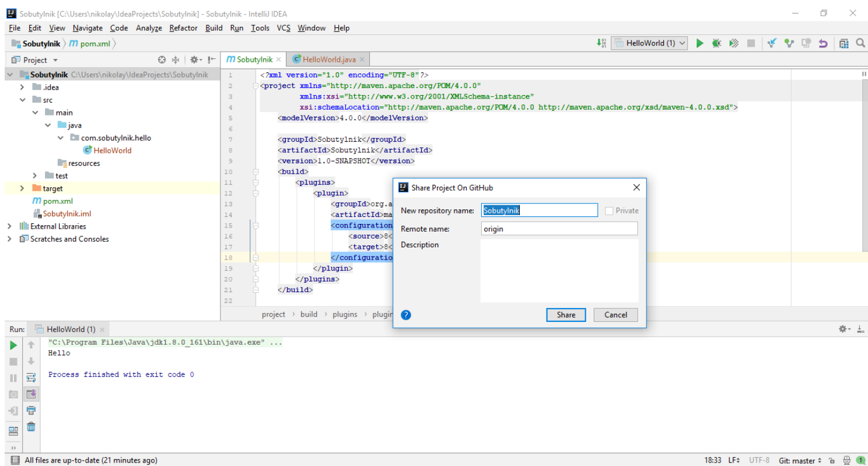The height and width of the screenshot is (466, 868).
Task: Switch to HelloWorld.java editor tab
Action: point(328,59)
